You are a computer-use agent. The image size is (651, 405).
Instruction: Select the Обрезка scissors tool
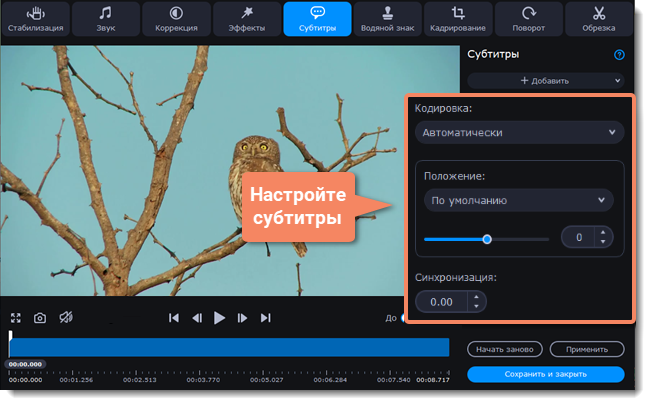(x=599, y=13)
